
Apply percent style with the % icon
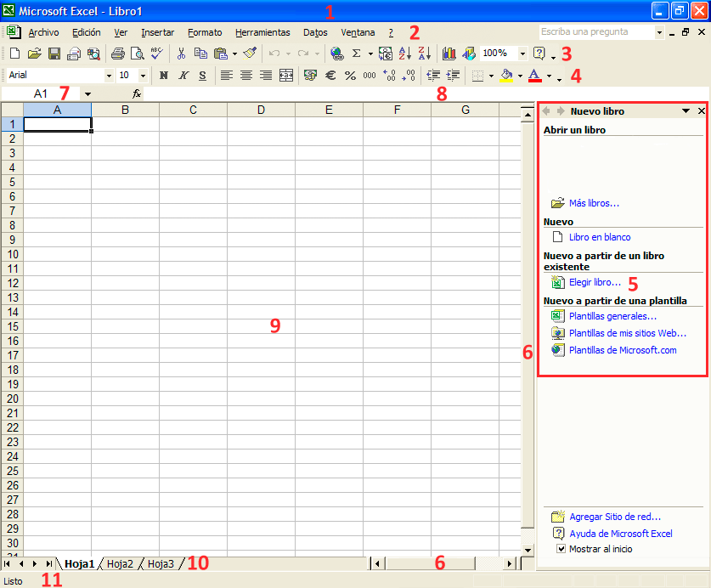(350, 76)
